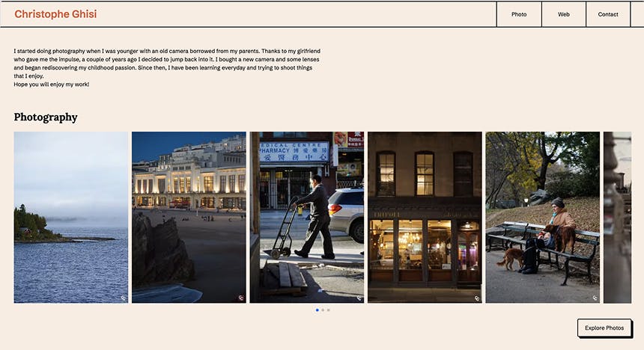This screenshot has height=350, width=644.
Task: Go to the Web section
Action: 564,14
